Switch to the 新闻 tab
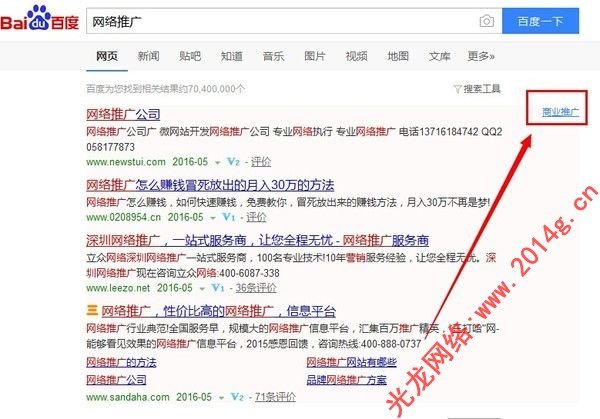Image resolution: width=600 pixels, height=419 pixels. [148, 56]
